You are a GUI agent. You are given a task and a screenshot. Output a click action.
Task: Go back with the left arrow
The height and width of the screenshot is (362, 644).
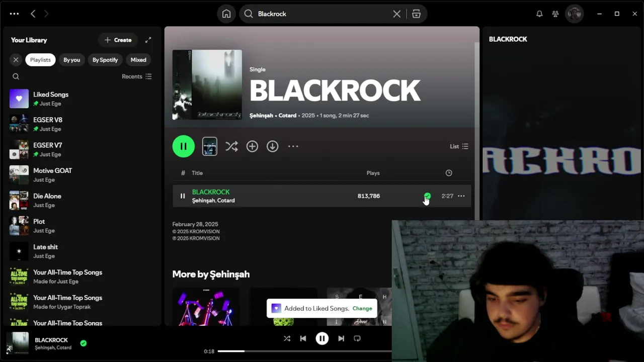(33, 14)
